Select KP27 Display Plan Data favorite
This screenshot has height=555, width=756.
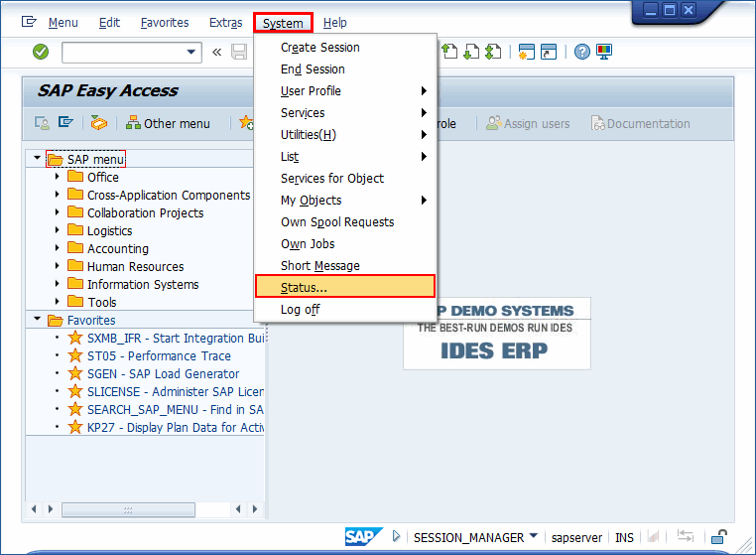tap(166, 428)
